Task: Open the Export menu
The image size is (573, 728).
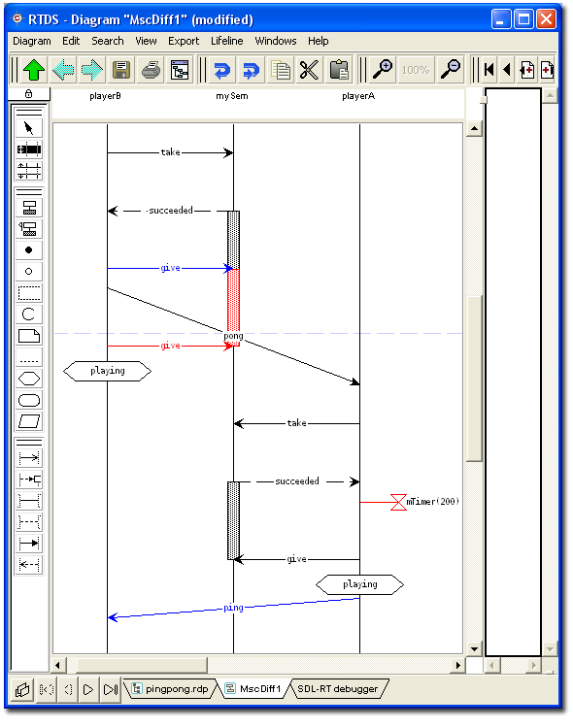Action: [x=184, y=41]
